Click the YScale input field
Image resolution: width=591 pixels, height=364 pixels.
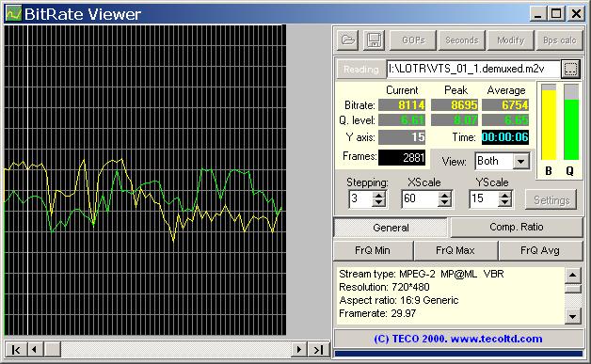pos(484,198)
